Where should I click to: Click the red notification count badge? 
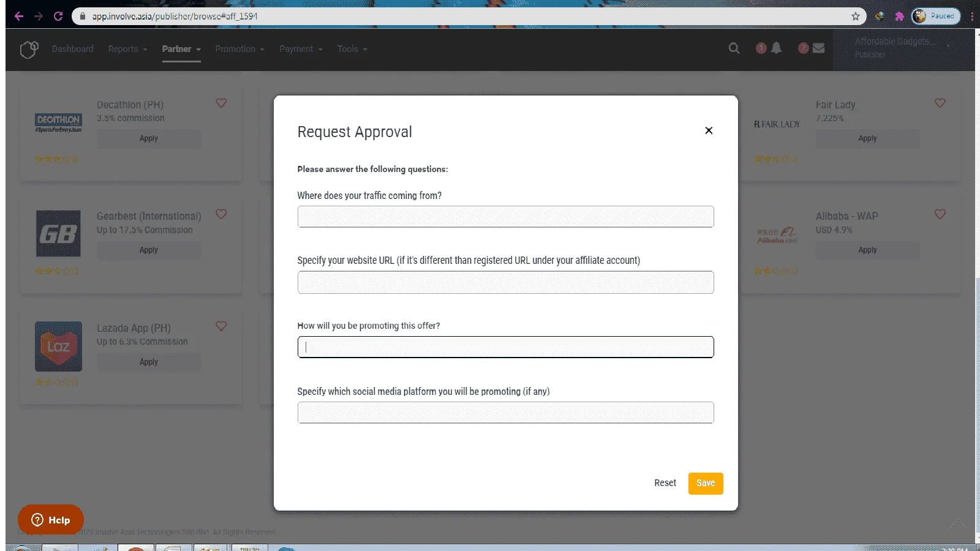(x=761, y=48)
